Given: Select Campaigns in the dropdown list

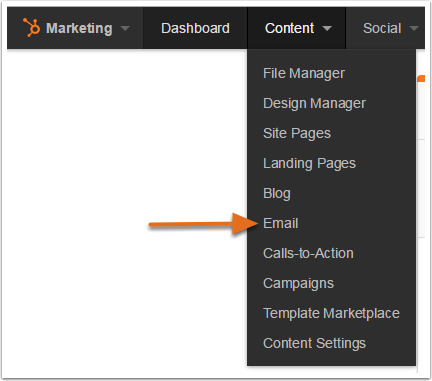Looking at the screenshot, I should point(298,284).
